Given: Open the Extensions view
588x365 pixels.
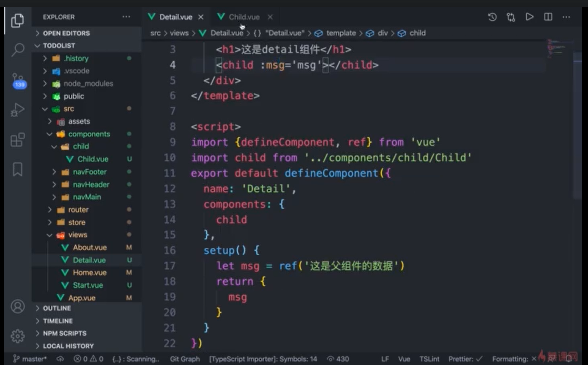Looking at the screenshot, I should [18, 140].
